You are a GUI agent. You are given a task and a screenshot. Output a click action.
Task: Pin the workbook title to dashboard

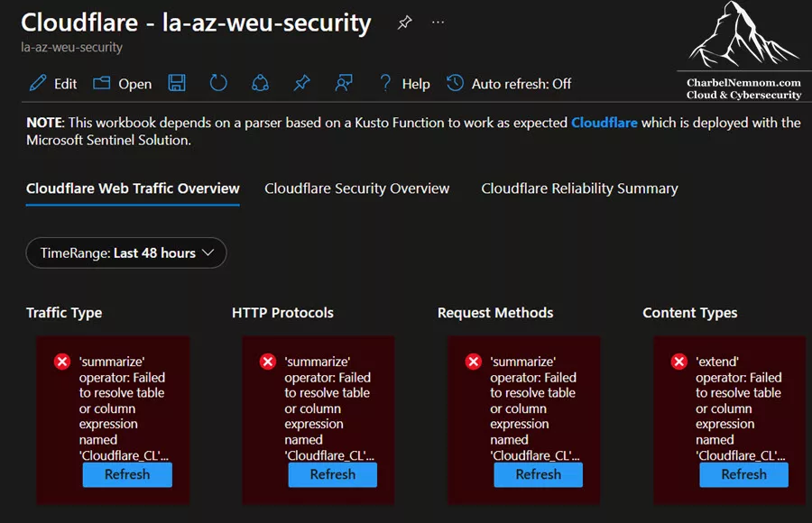click(x=404, y=23)
